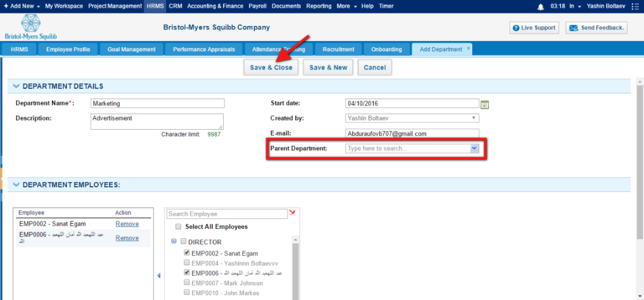This screenshot has width=644, height=300.
Task: Click the employee tree scrollbar
Action: (296, 268)
